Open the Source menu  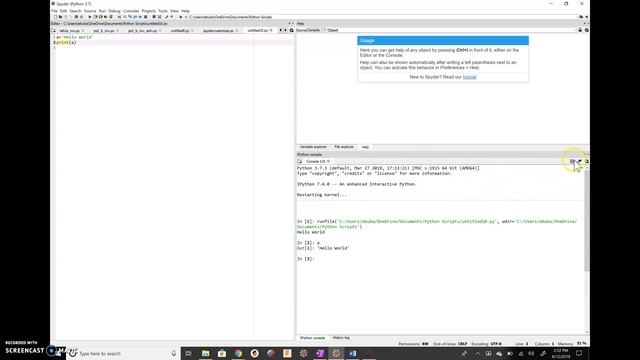point(90,11)
